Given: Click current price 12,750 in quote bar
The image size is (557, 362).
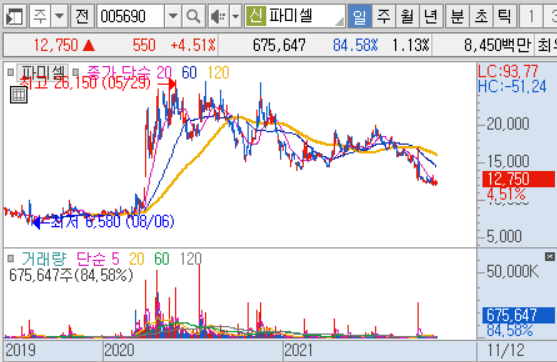Looking at the screenshot, I should pos(56,45).
